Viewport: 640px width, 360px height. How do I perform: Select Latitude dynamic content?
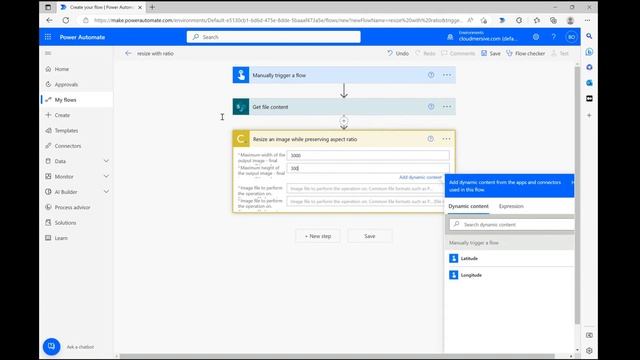coord(509,258)
